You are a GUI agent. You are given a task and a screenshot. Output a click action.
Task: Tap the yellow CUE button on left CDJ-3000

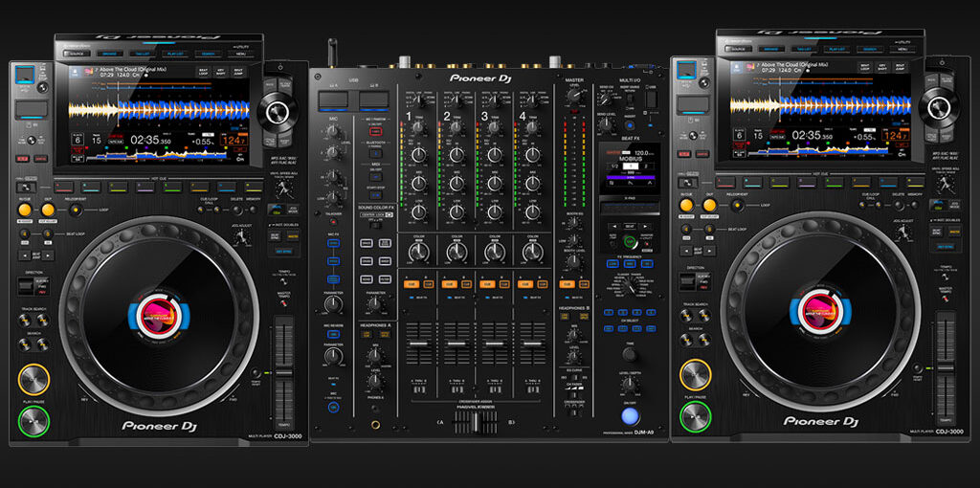[x=33, y=379]
